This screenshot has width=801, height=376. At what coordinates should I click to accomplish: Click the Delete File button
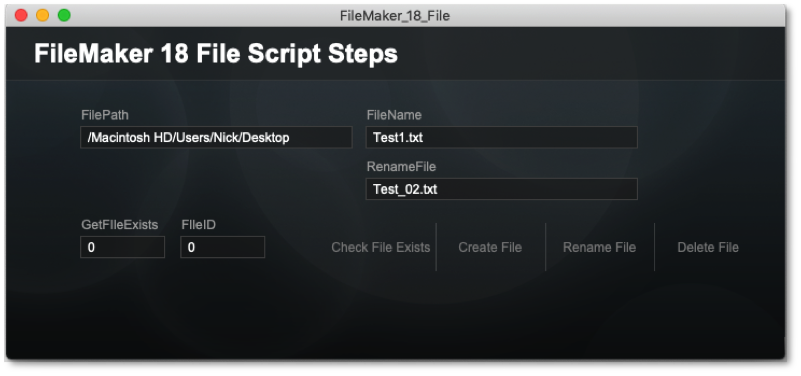coord(708,247)
